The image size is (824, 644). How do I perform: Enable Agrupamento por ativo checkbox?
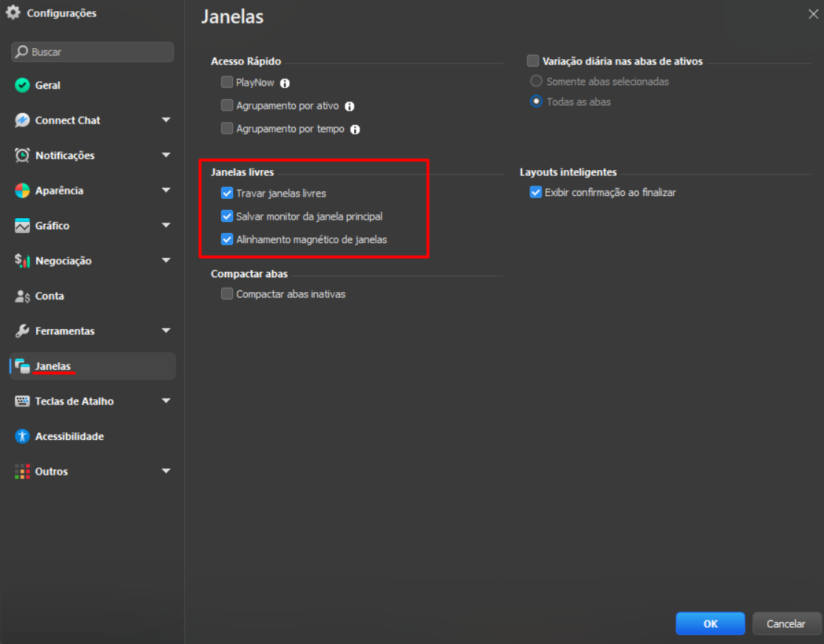227,105
